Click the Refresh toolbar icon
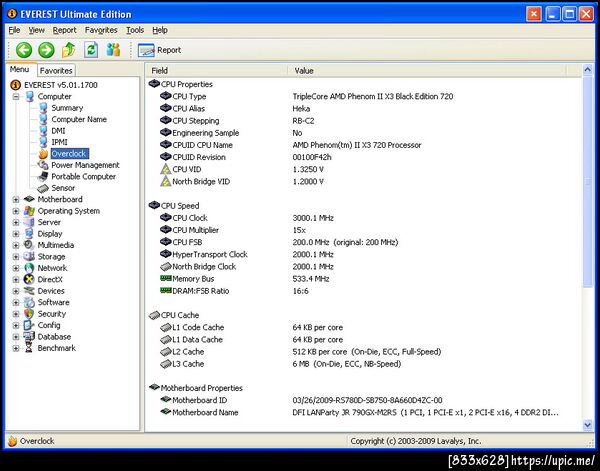 click(91, 50)
